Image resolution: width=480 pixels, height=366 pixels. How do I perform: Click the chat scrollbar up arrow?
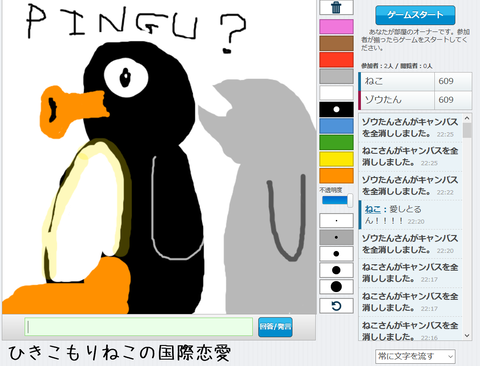tap(467, 118)
